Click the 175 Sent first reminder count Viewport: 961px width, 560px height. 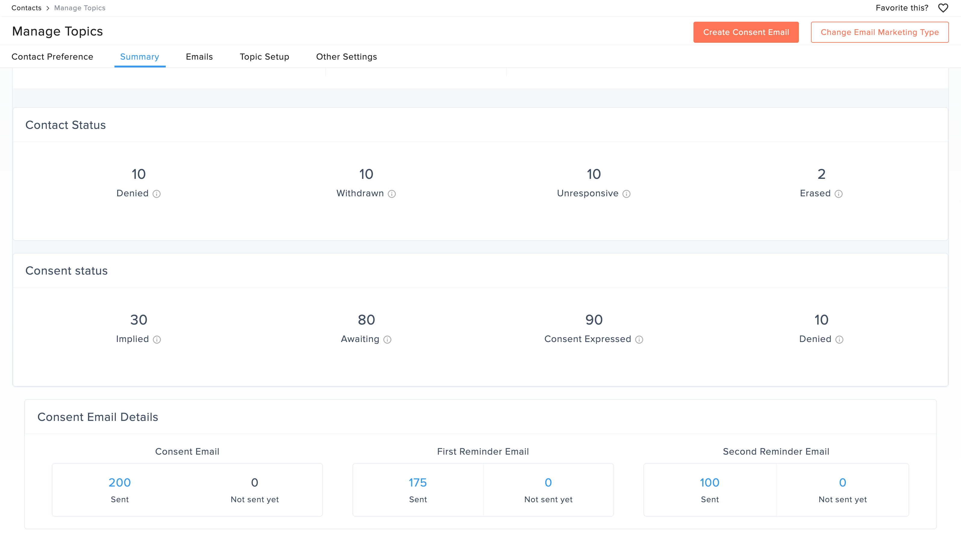(418, 483)
